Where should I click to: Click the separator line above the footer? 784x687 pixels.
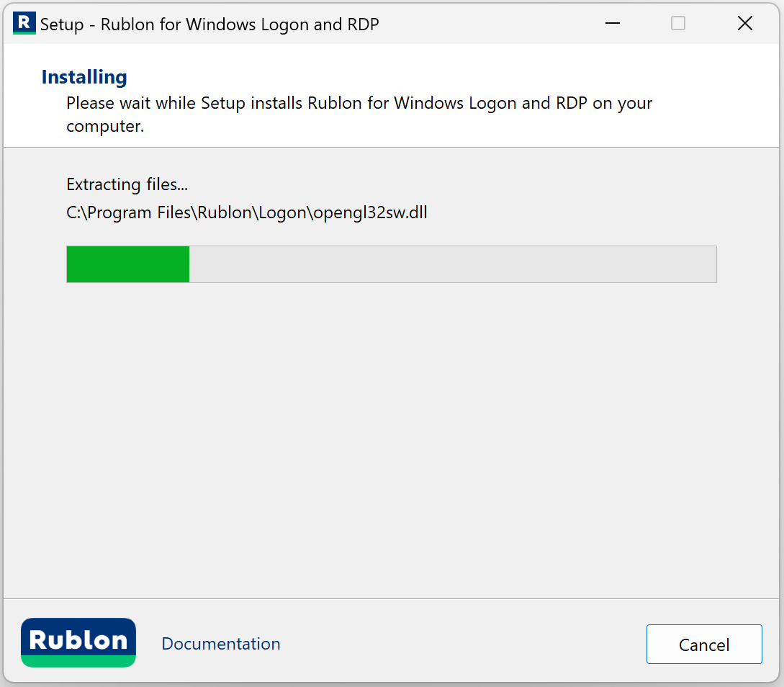pyautogui.click(x=392, y=598)
